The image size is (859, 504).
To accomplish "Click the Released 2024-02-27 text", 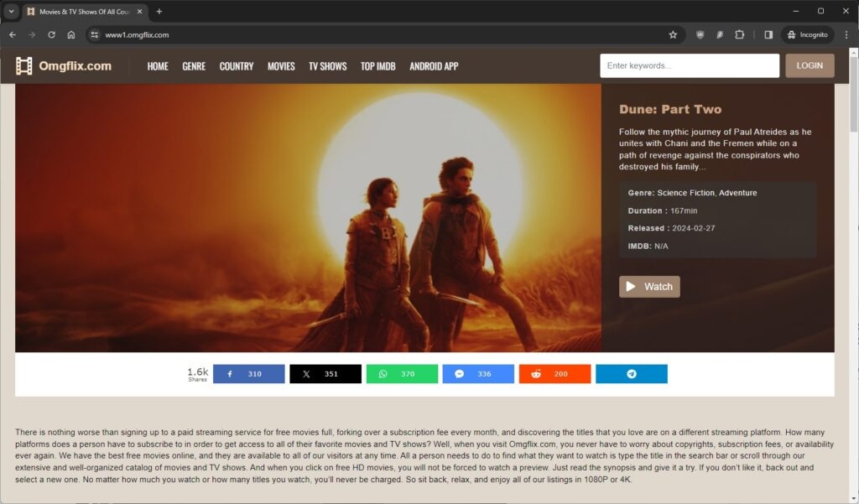I will tap(671, 228).
